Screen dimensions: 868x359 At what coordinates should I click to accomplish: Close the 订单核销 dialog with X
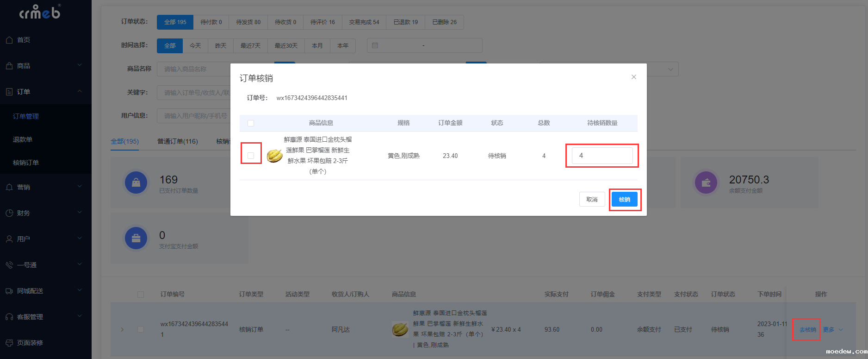[x=634, y=77]
